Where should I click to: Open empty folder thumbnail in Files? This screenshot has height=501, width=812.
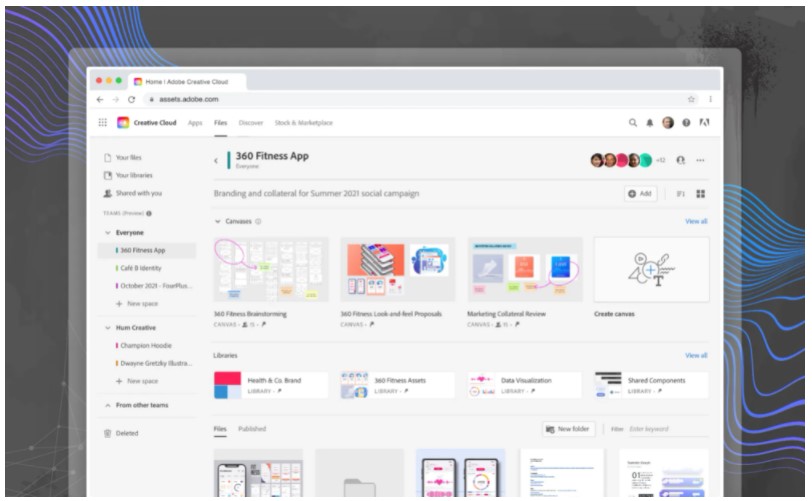(x=359, y=473)
